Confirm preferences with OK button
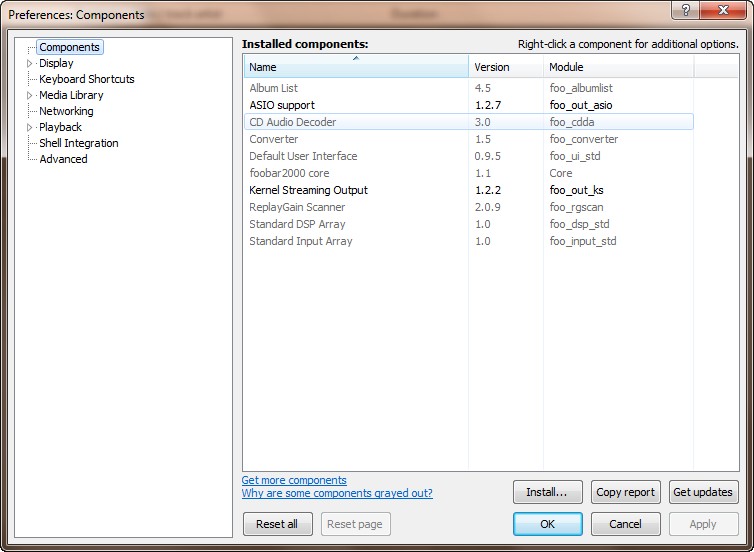This screenshot has height=552, width=754. point(547,524)
